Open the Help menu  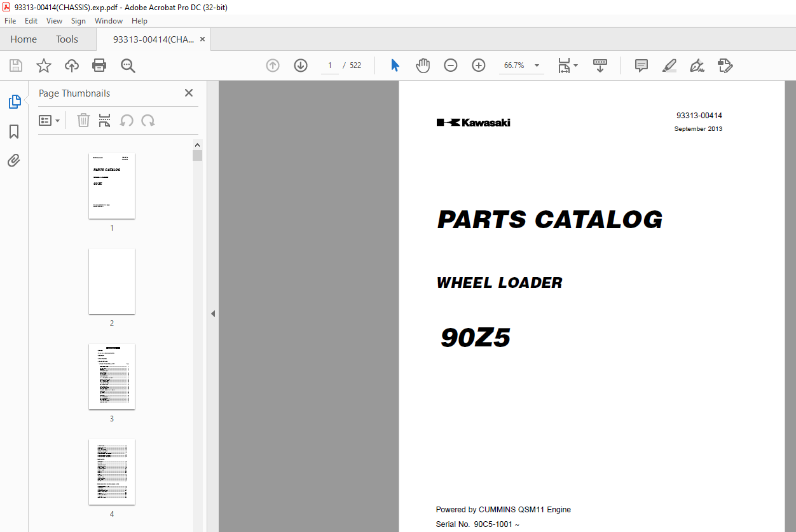point(139,21)
